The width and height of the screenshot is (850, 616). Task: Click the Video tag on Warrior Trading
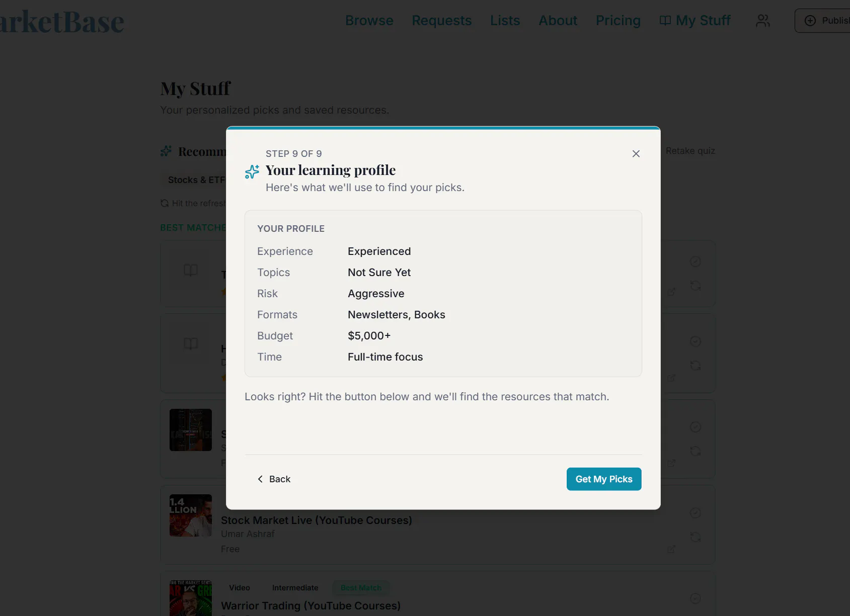point(240,588)
